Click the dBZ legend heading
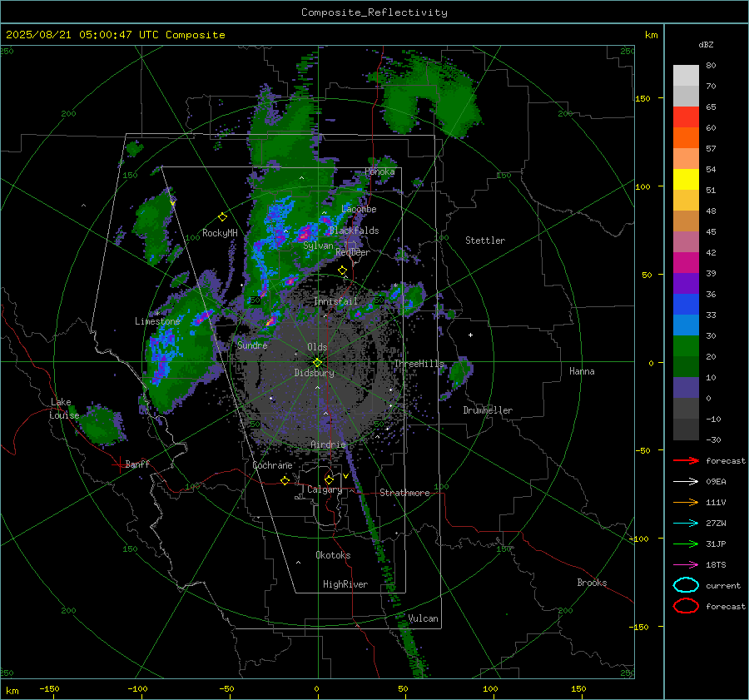Screen dimensions: 749x700 (x=706, y=44)
